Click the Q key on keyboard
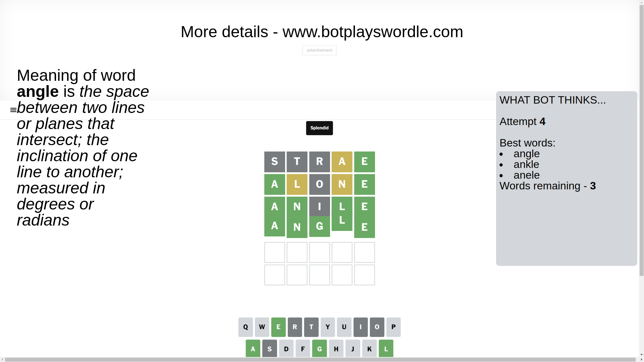The image size is (644, 362). coord(246,327)
